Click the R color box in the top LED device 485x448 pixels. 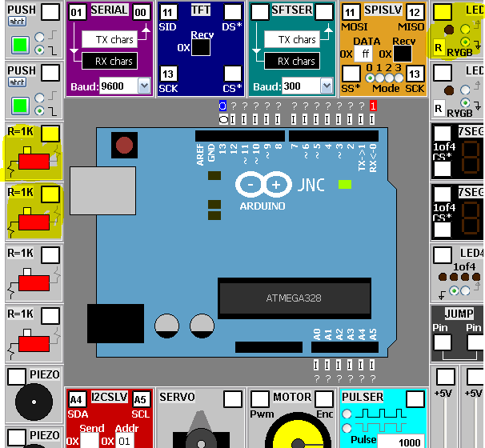coord(439,48)
